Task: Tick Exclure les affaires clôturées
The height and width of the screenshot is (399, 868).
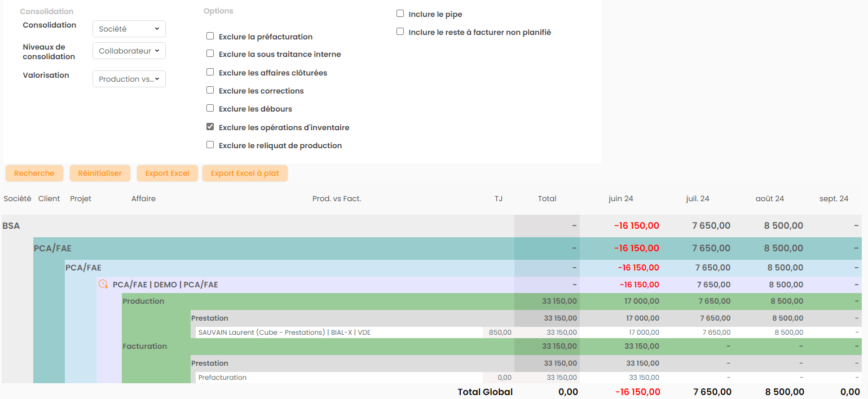Action: click(x=210, y=72)
